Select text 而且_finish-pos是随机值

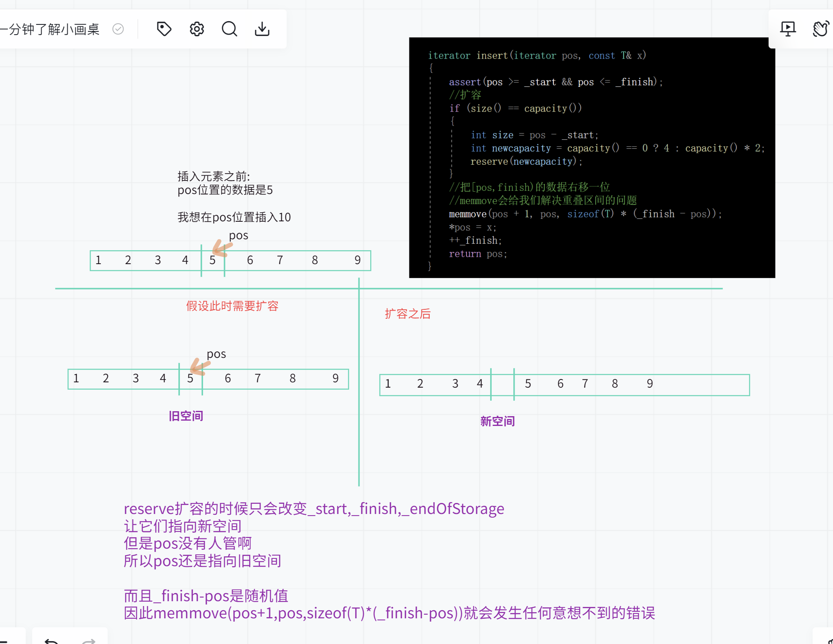[206, 596]
